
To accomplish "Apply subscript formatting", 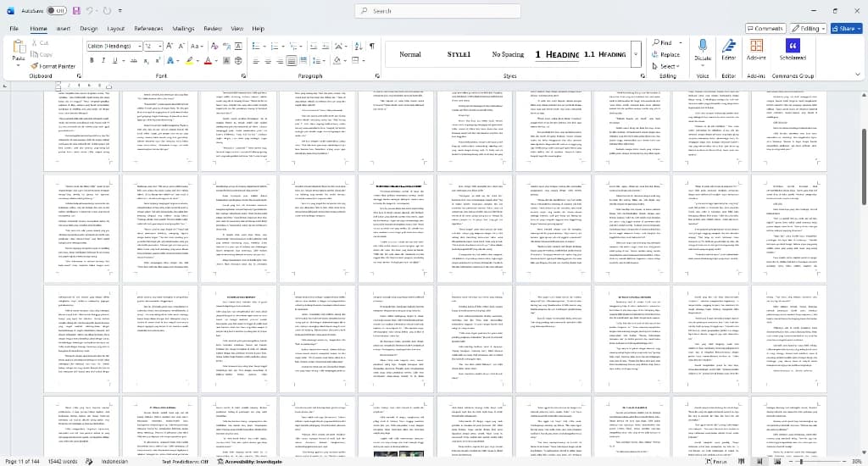I will (x=146, y=61).
